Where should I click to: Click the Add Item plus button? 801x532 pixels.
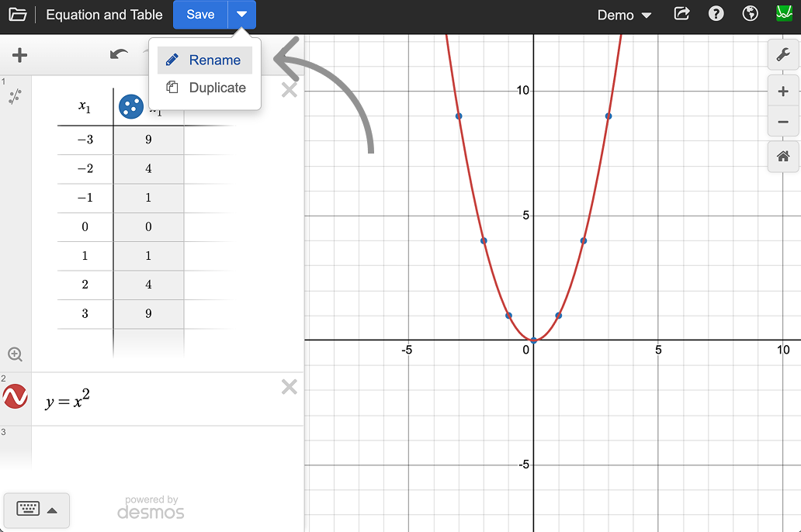tap(20, 55)
